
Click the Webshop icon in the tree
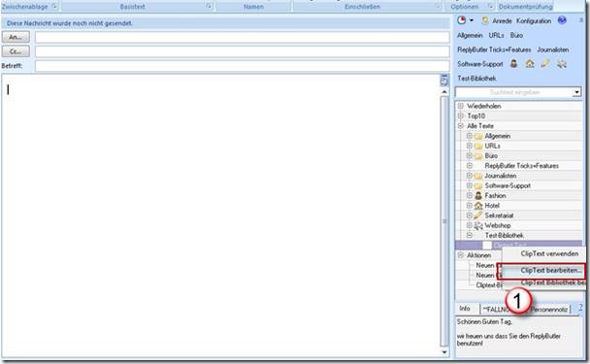point(478,225)
